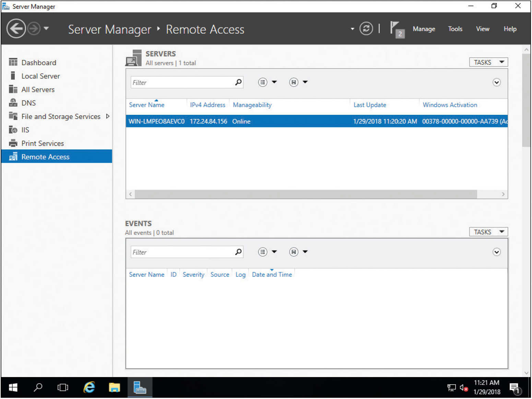
Task: Open the Help menu
Action: click(510, 29)
